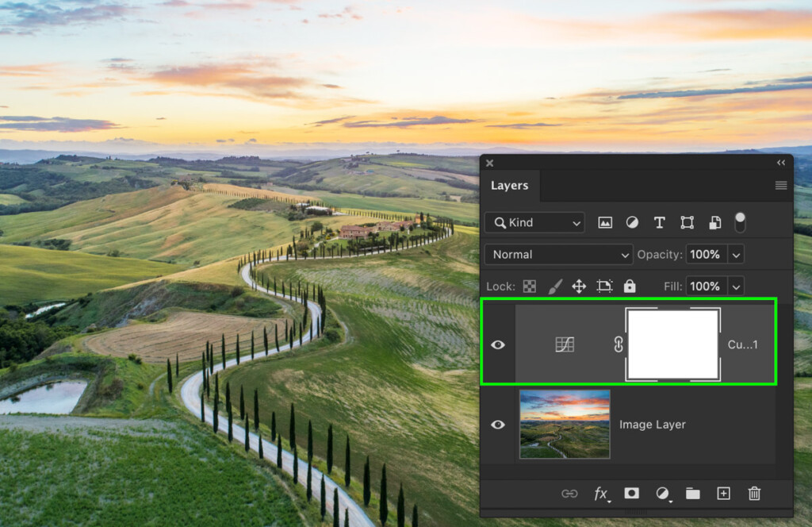The image size is (812, 527).
Task: Create a new group folder
Action: tap(693, 494)
